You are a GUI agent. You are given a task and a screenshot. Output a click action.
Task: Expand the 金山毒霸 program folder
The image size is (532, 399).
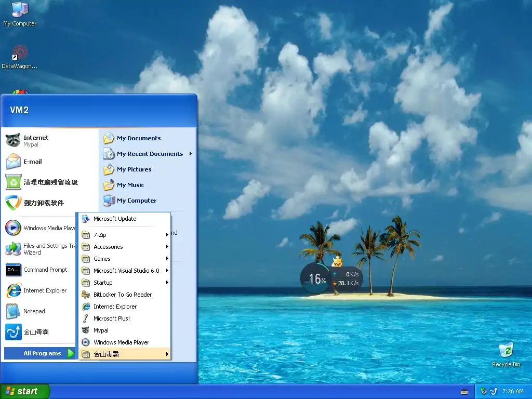(125, 354)
